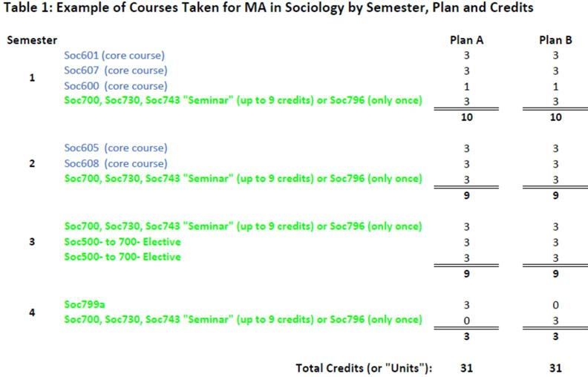588x377 pixels.
Task: Click semester 1's Plan B subtotal of 10
Action: (555, 117)
